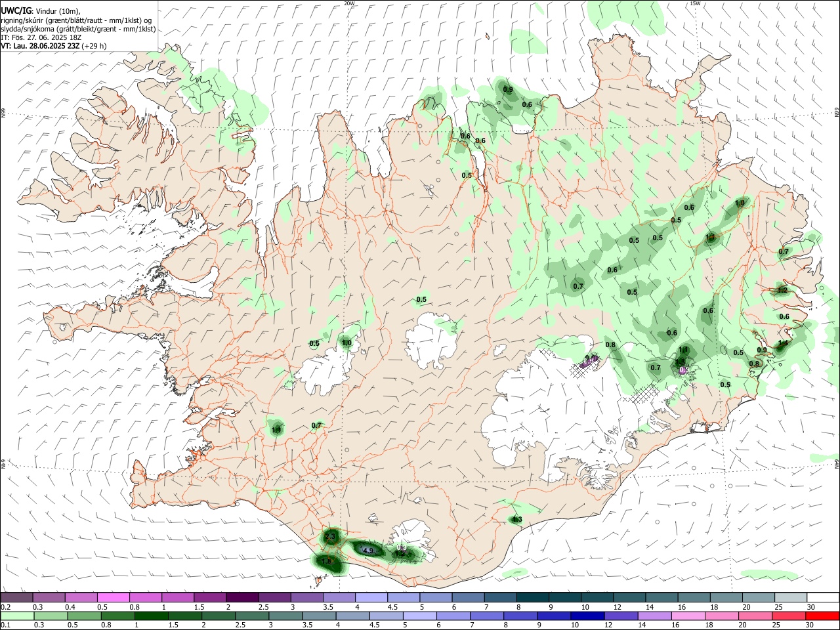Click the '1.8' precipitation value near the southwest coast

[x=326, y=561]
